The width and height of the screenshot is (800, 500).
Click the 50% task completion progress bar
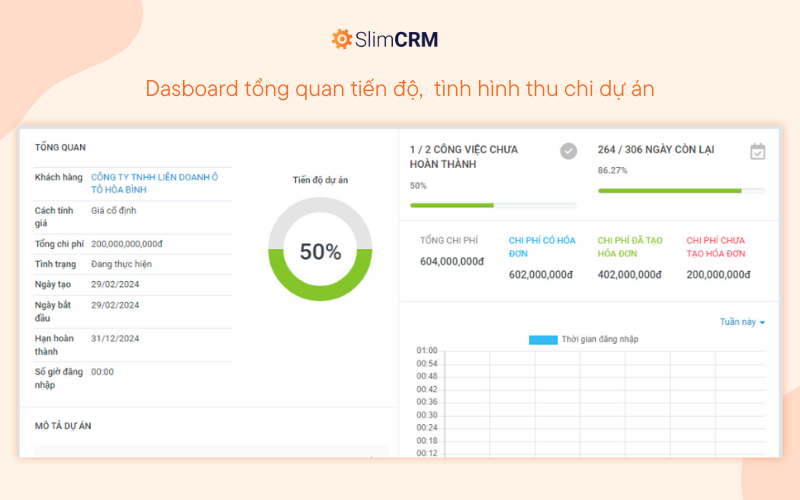coord(493,205)
